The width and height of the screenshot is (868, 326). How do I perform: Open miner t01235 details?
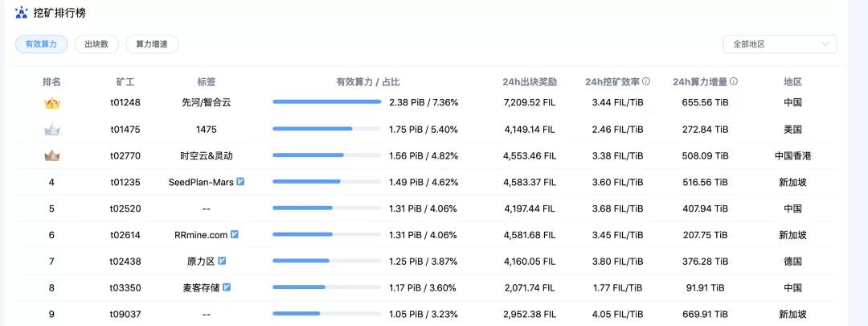(x=125, y=182)
